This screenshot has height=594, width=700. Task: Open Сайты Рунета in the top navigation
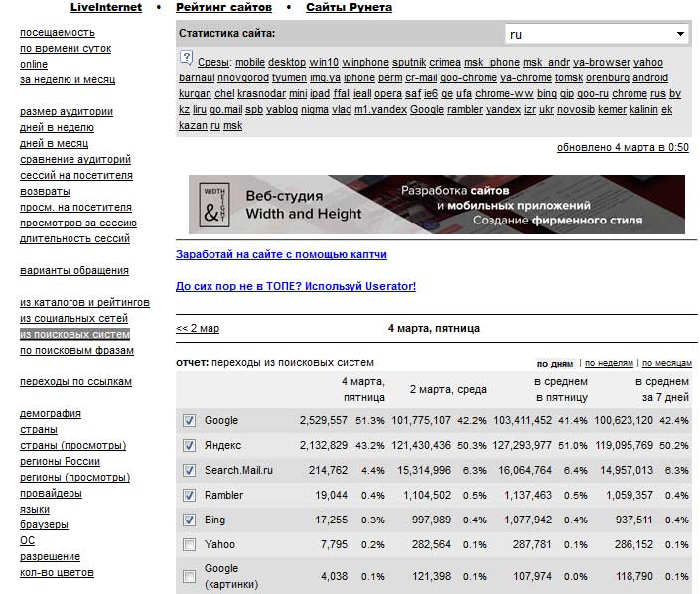[349, 7]
